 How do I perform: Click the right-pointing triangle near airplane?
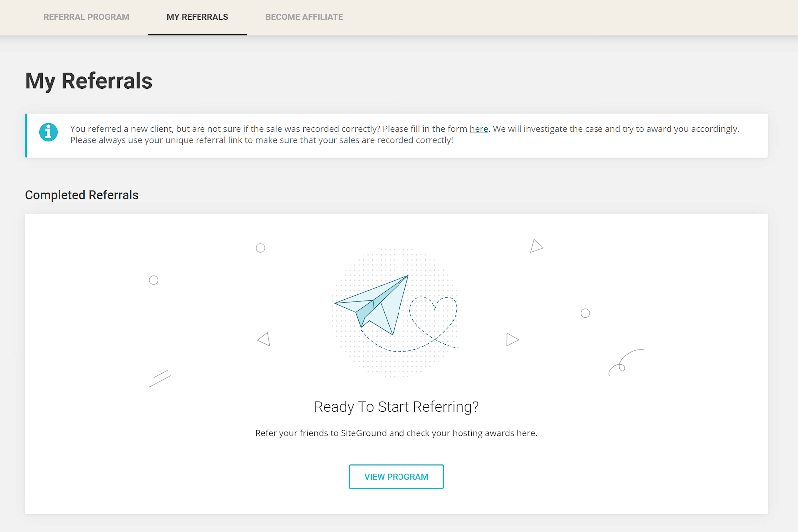[x=512, y=340]
